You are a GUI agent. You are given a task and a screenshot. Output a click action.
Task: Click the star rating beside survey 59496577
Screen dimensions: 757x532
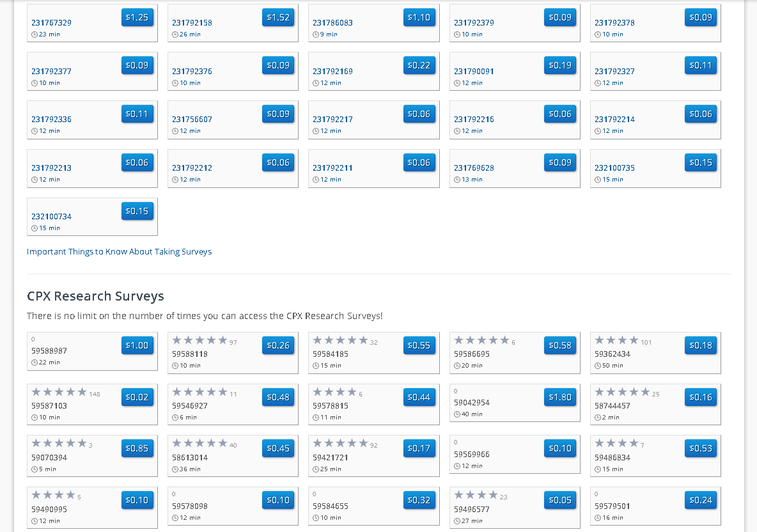pyautogui.click(x=476, y=495)
